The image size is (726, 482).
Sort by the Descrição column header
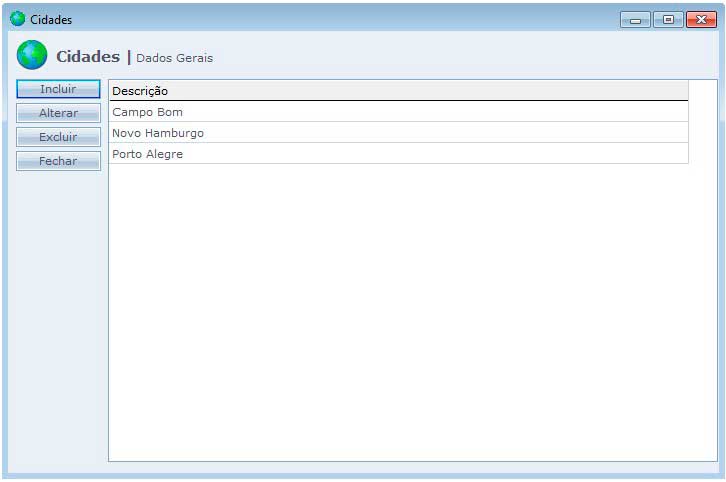pyautogui.click(x=140, y=91)
